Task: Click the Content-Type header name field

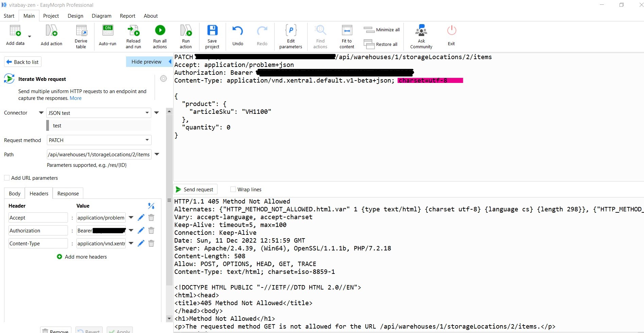Action: point(38,243)
